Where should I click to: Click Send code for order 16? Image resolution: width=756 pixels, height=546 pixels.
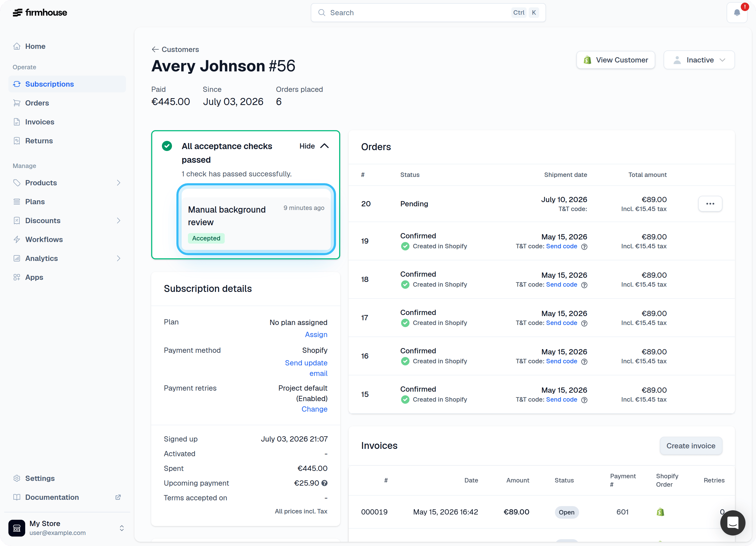point(561,361)
